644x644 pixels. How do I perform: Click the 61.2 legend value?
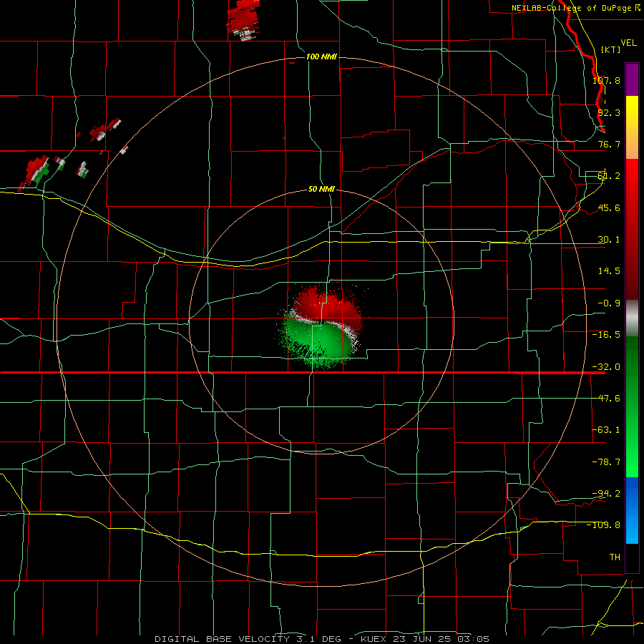tap(609, 176)
